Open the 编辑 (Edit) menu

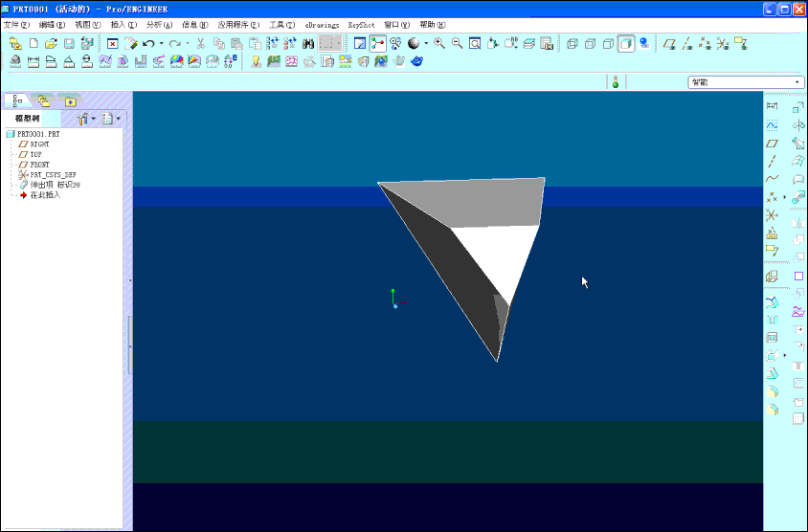pyautogui.click(x=52, y=25)
